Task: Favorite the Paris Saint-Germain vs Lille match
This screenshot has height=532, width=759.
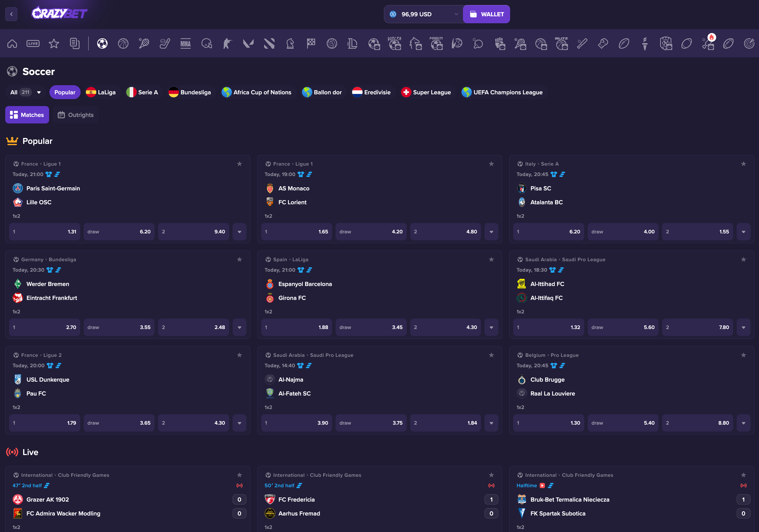Action: (x=239, y=164)
